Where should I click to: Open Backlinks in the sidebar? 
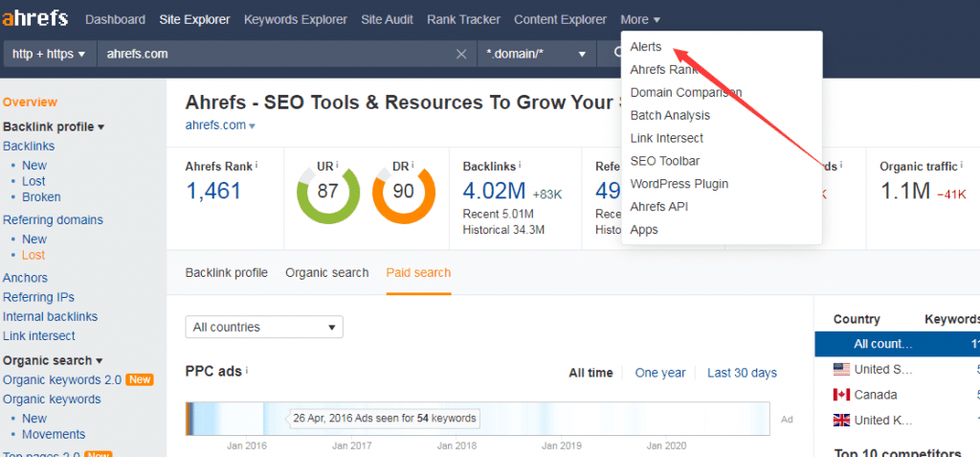[x=29, y=146]
